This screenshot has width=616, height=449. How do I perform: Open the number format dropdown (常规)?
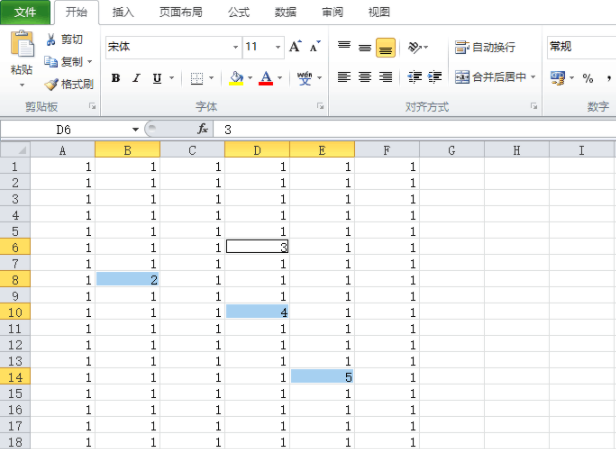[x=580, y=46]
